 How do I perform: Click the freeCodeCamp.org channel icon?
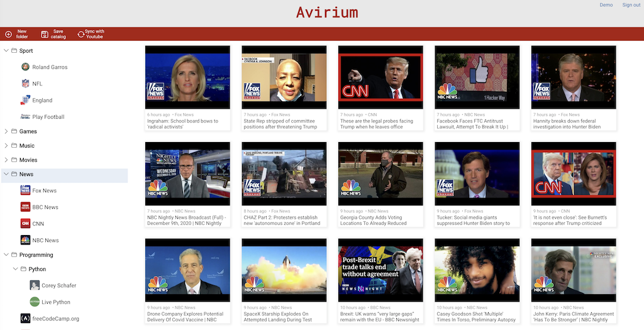(x=25, y=319)
